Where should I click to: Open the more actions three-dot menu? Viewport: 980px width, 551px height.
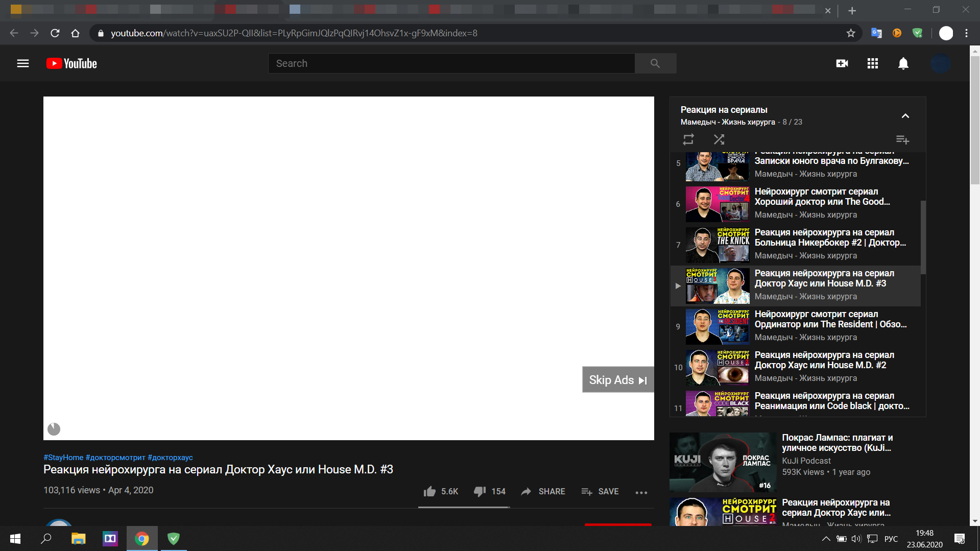(641, 492)
